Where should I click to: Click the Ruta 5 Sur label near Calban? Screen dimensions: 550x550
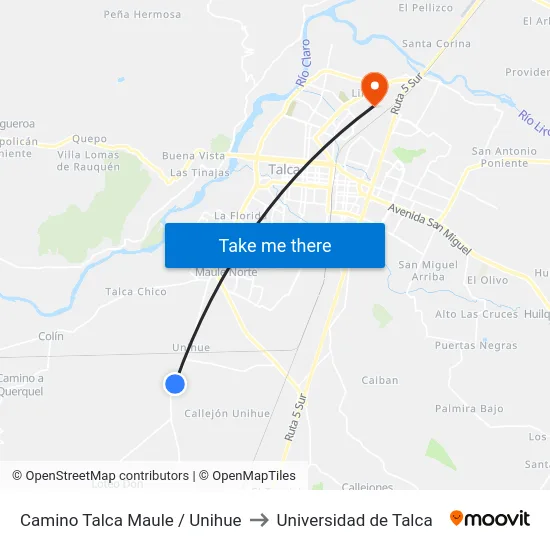tap(295, 417)
